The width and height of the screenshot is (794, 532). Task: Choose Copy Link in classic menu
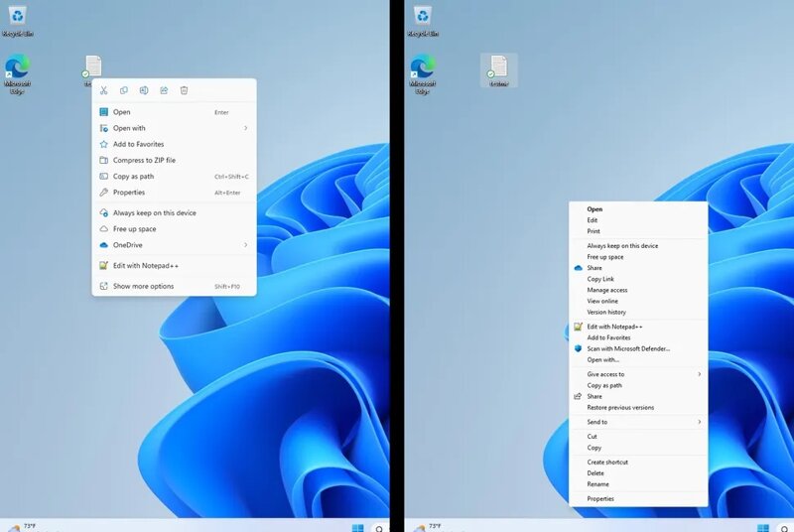[638, 279]
